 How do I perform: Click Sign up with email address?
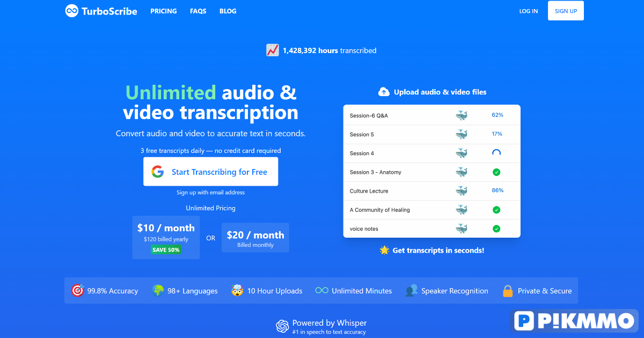[210, 192]
